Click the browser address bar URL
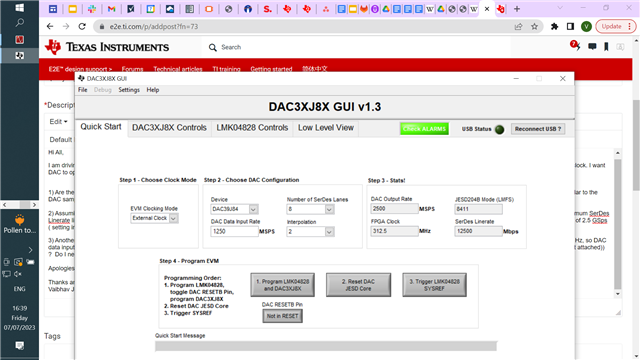640x360 pixels. pos(154,27)
